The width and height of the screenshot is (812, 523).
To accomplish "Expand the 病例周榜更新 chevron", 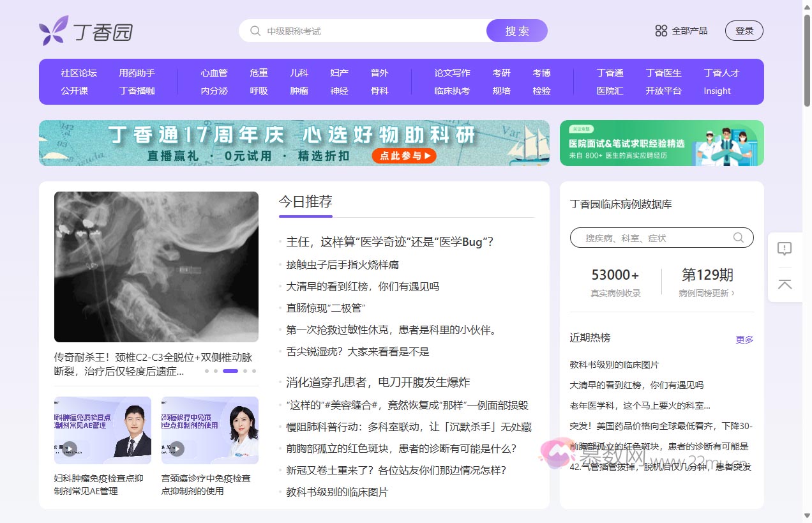I will (x=734, y=291).
